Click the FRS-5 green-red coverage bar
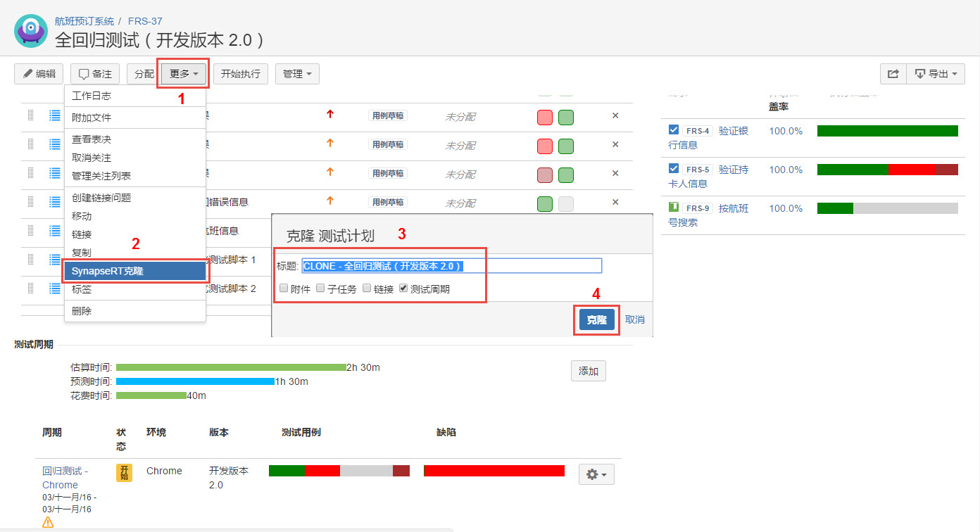This screenshot has height=532, width=980. [x=888, y=170]
